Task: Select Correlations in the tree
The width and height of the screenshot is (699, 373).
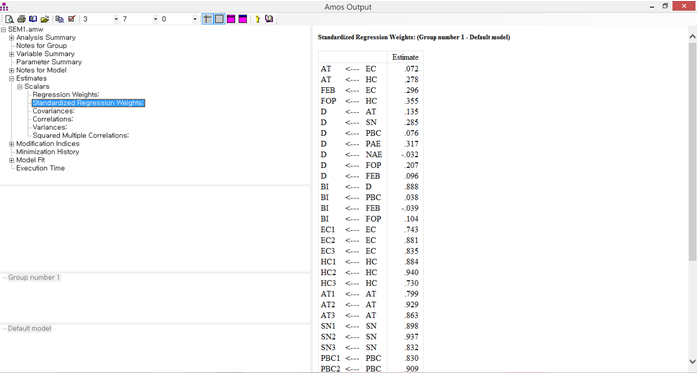Action: (x=53, y=119)
